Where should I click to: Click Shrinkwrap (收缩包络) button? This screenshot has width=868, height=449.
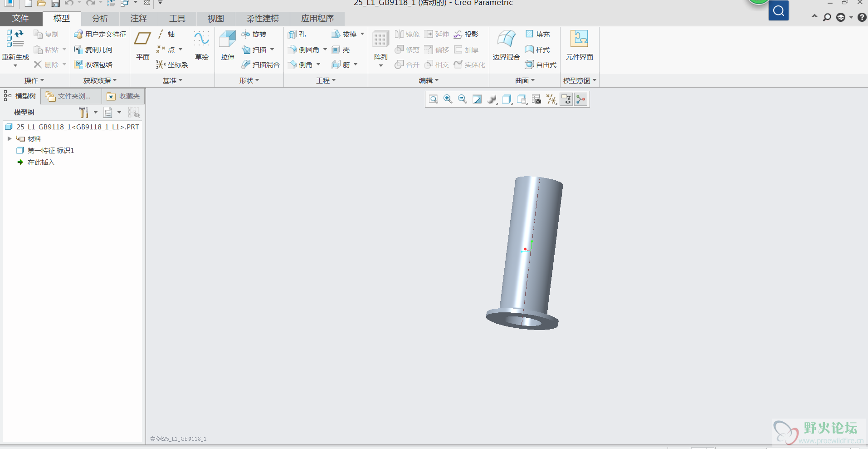[x=93, y=64]
